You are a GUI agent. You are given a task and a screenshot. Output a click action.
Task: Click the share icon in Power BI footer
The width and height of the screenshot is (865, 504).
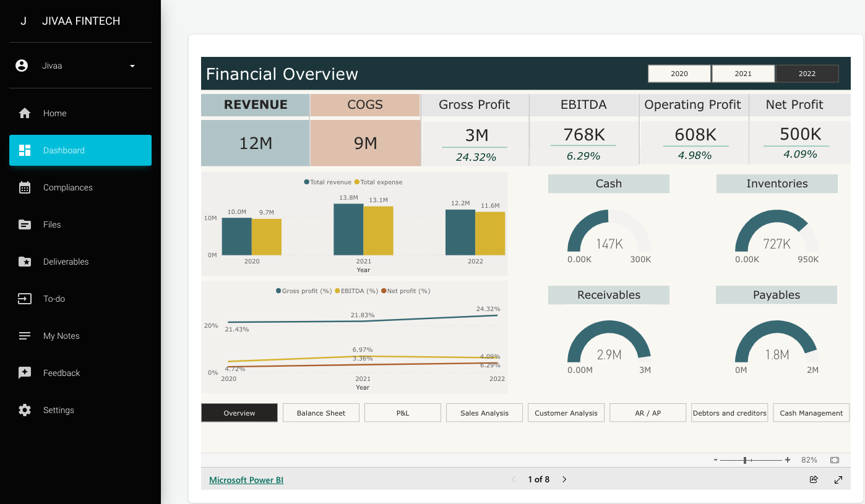pyautogui.click(x=814, y=479)
